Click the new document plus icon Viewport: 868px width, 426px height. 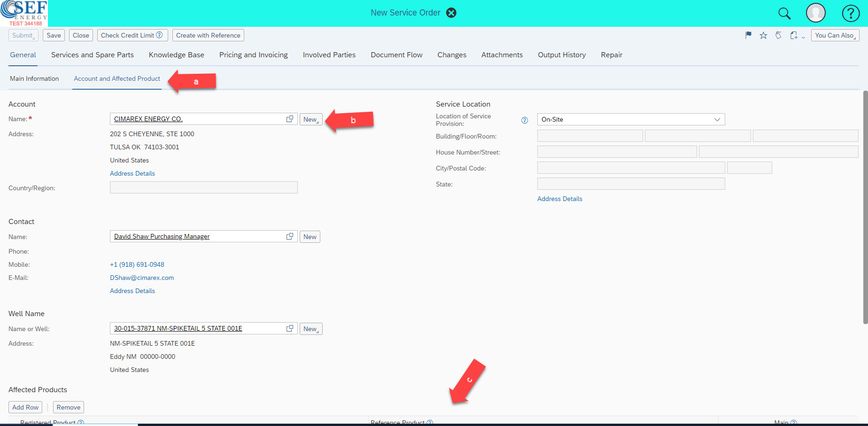pos(794,35)
